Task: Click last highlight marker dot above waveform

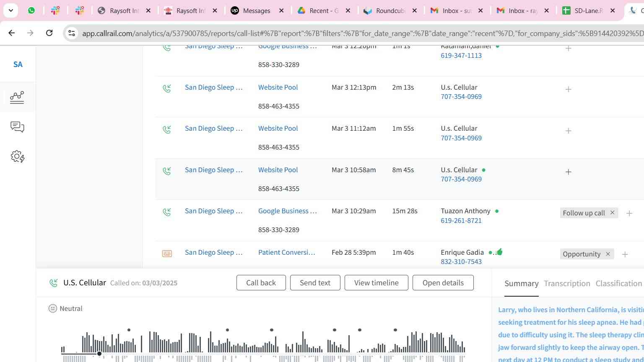Action: click(395, 330)
